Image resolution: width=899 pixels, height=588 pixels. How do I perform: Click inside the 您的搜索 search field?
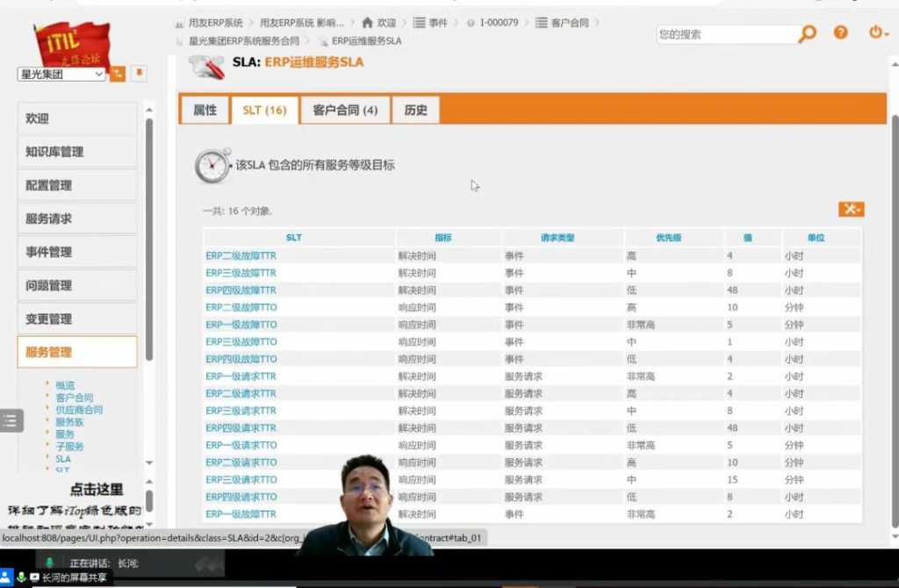727,34
